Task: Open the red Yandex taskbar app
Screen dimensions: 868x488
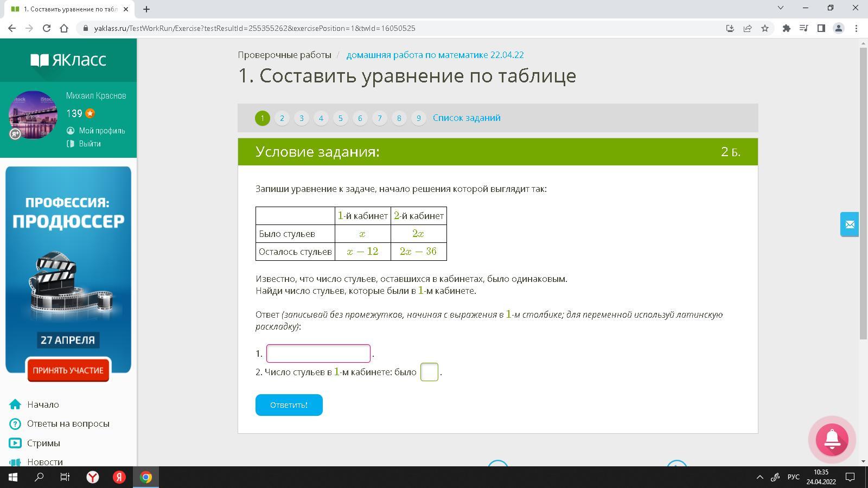Action: click(x=119, y=477)
